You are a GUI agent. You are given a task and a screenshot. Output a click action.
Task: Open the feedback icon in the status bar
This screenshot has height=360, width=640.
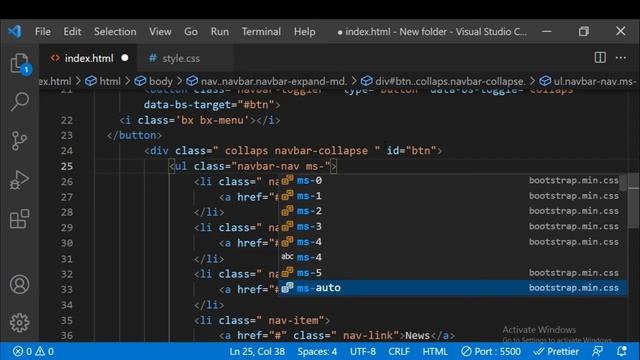[x=598, y=351]
